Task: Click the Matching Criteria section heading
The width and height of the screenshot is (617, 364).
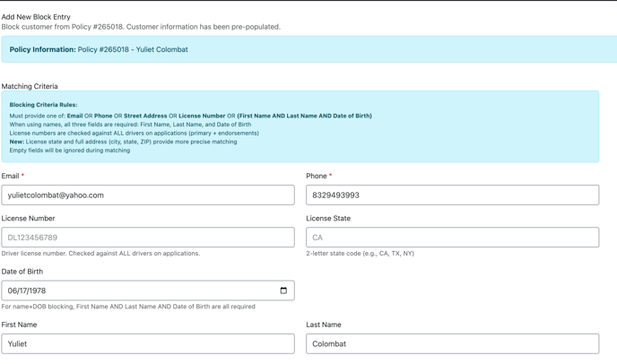Action: [x=30, y=87]
